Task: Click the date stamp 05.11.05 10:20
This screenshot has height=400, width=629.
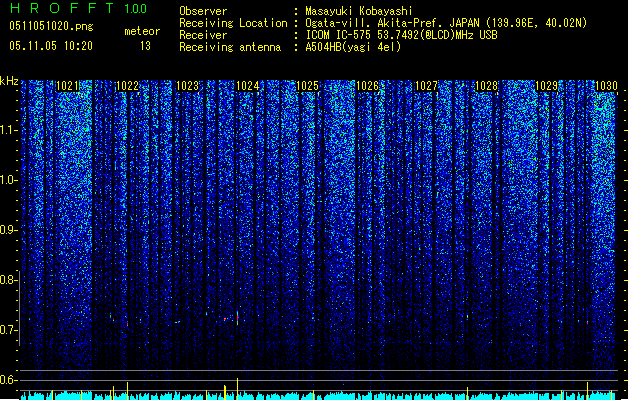Action: (51, 46)
